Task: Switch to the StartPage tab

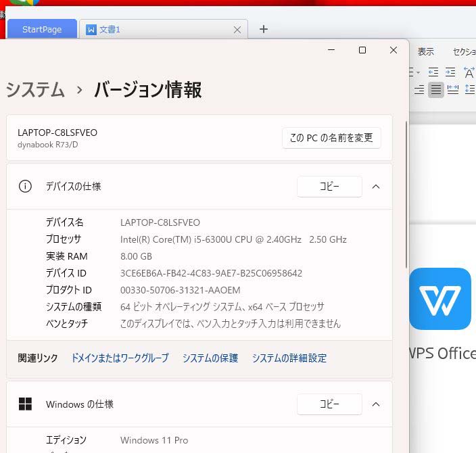Action: coord(42,29)
